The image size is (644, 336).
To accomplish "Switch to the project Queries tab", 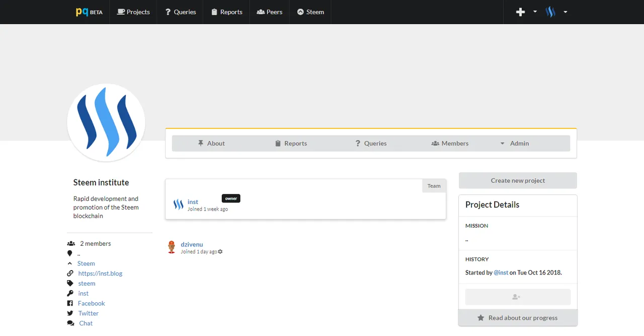I will [x=371, y=143].
